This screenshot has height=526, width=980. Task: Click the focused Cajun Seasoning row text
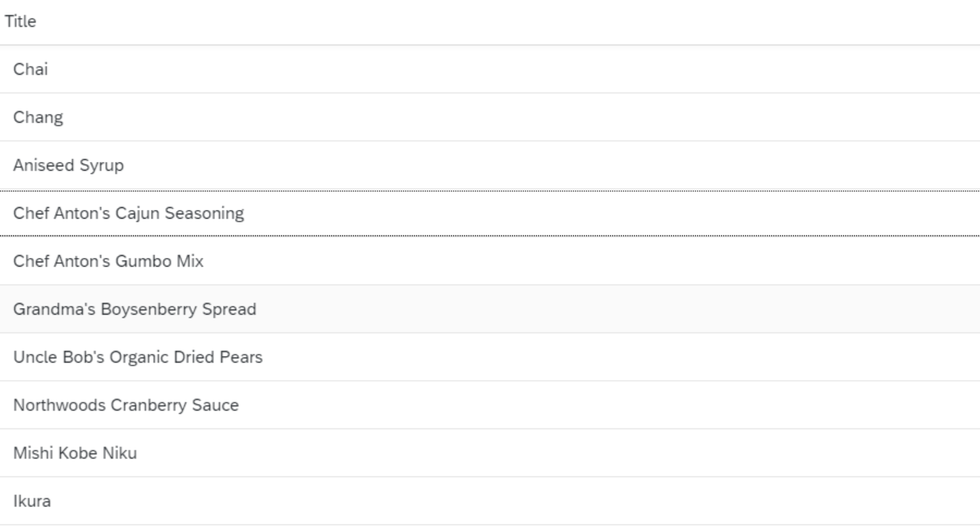pos(128,214)
